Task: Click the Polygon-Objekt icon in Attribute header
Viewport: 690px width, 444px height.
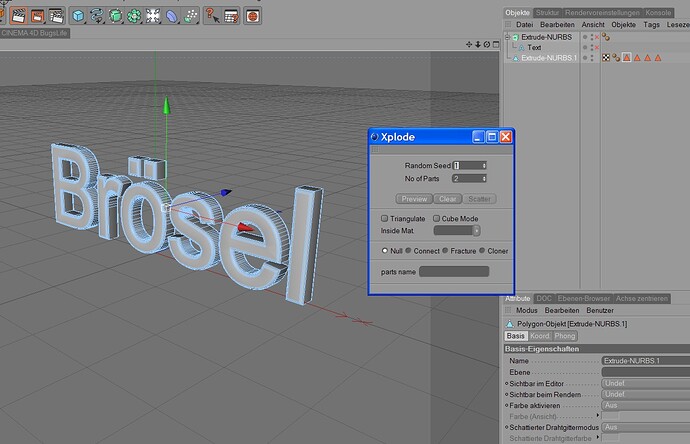Action: pyautogui.click(x=510, y=324)
